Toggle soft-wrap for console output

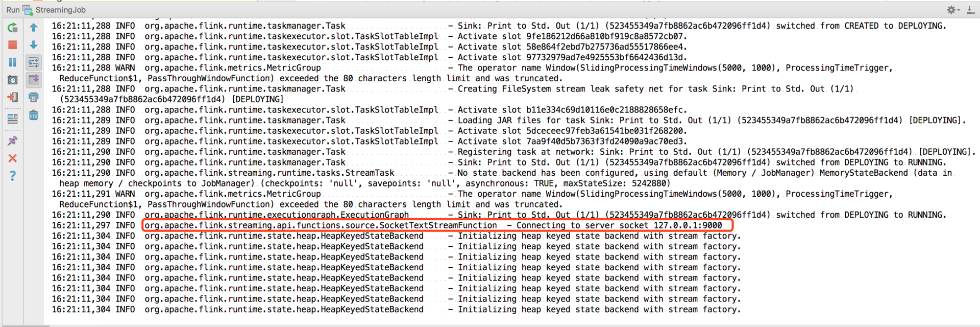click(34, 62)
